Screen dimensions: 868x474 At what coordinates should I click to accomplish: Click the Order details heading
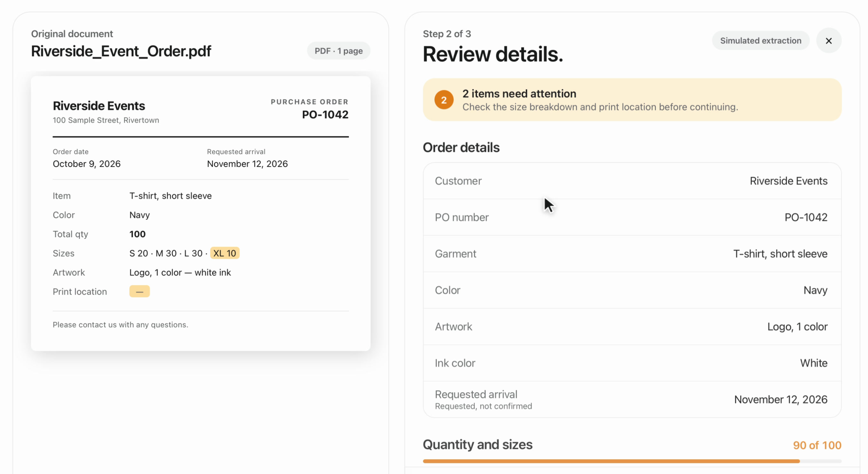[x=461, y=148]
